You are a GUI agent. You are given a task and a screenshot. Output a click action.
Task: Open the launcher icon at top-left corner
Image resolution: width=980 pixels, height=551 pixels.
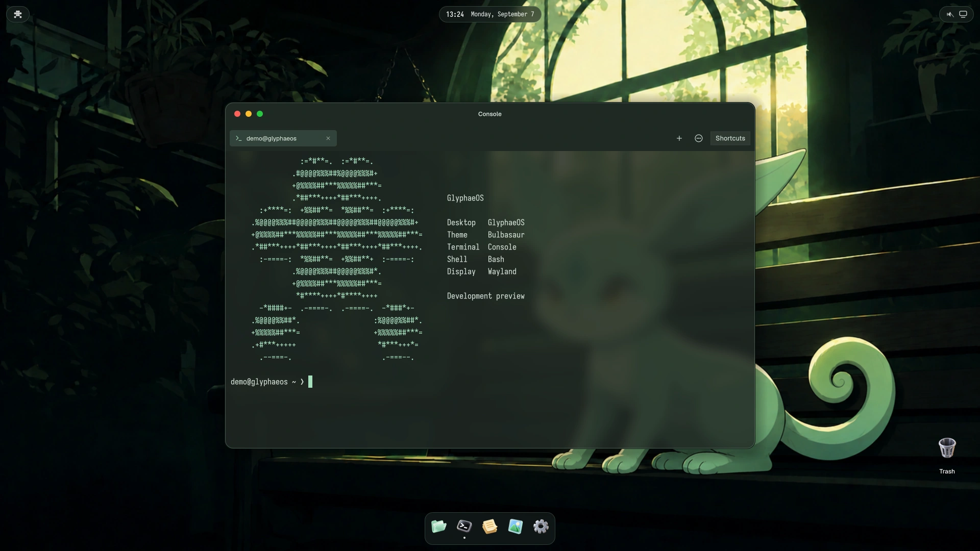pos(18,14)
